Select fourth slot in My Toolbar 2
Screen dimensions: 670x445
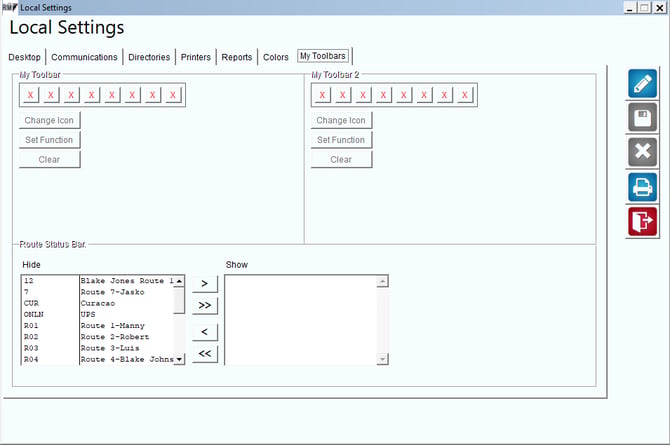pyautogui.click(x=383, y=95)
